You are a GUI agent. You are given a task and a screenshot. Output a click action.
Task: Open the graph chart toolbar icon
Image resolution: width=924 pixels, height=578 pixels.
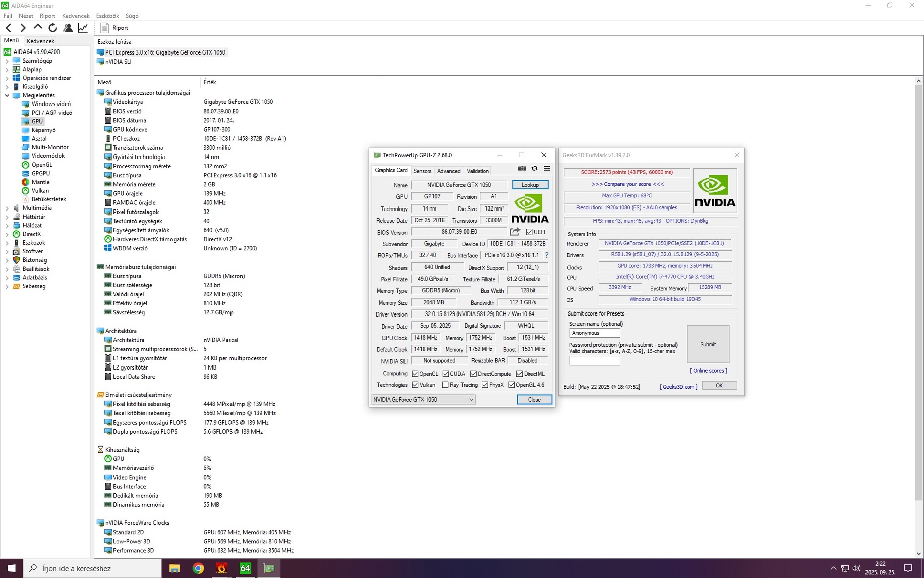pos(83,28)
